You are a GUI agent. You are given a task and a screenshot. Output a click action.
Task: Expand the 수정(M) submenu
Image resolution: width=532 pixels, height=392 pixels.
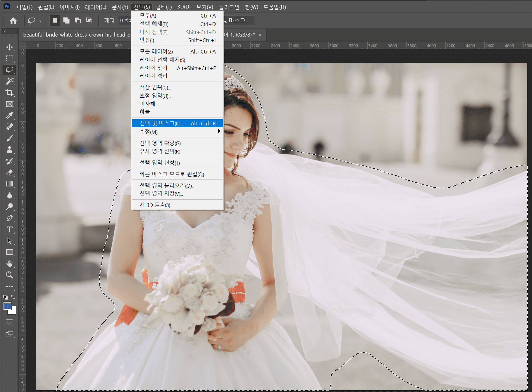[177, 132]
